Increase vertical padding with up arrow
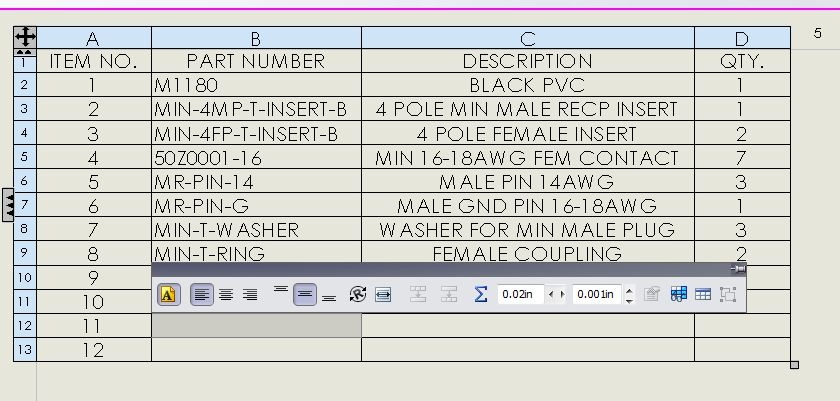840x401 pixels. (629, 290)
